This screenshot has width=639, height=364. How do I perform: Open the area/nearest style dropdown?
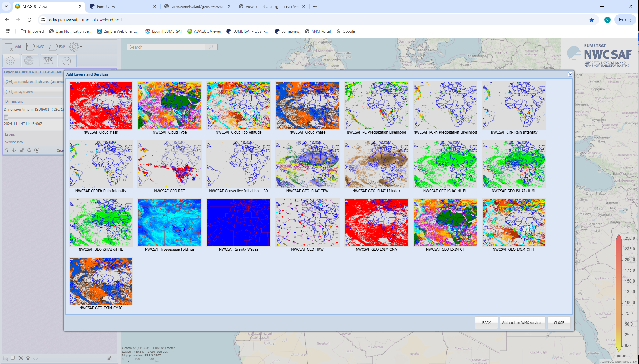(34, 92)
